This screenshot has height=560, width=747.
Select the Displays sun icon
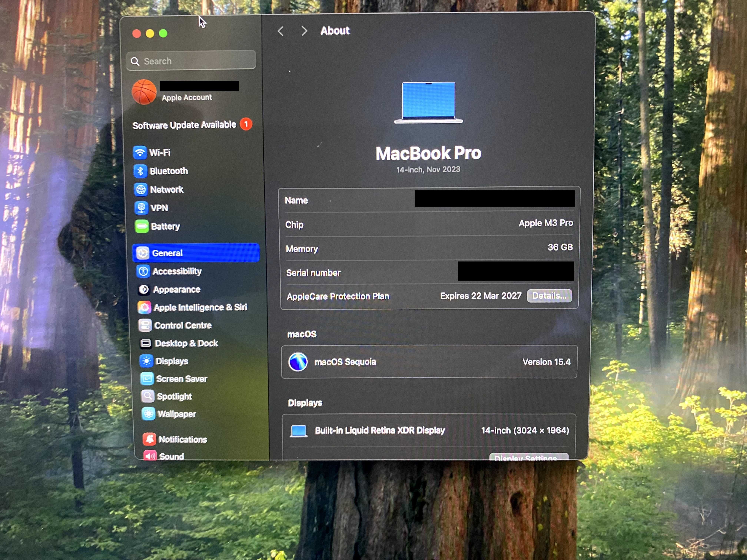tap(146, 361)
